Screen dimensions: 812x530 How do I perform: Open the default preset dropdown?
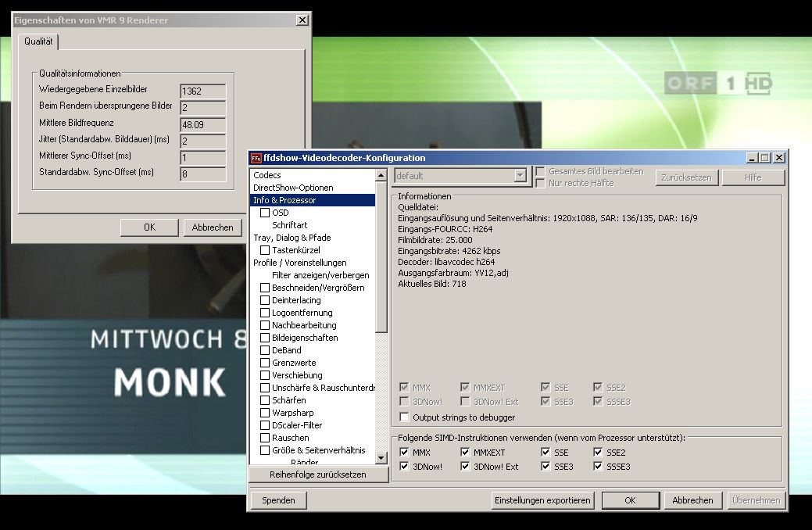click(x=520, y=176)
